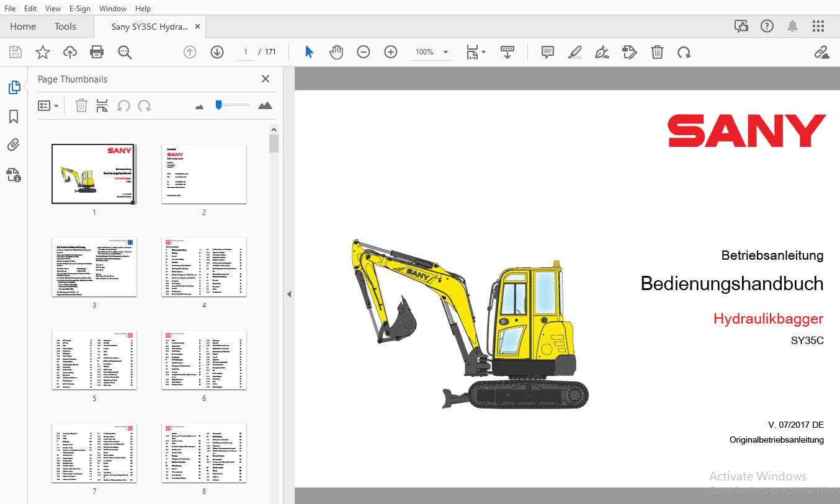Screen dimensions: 840x504
Task: Select the highlight text tool
Action: pyautogui.click(x=575, y=52)
